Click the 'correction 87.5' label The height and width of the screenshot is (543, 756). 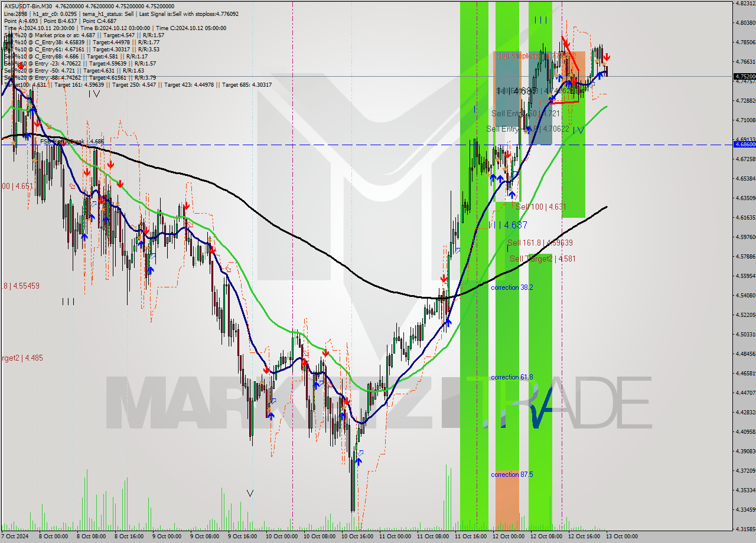pos(511,475)
